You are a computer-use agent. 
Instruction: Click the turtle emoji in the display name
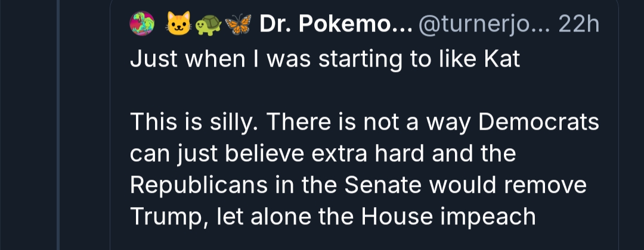click(x=206, y=24)
